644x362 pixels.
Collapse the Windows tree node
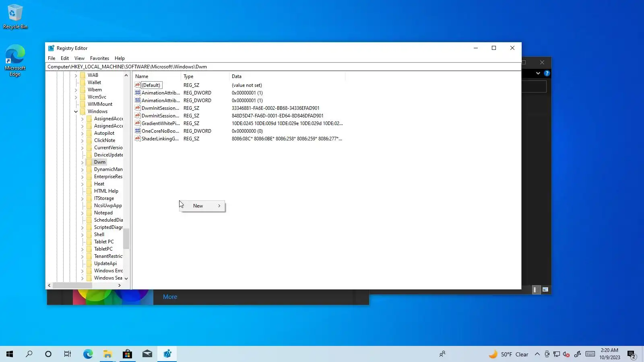tap(76, 111)
